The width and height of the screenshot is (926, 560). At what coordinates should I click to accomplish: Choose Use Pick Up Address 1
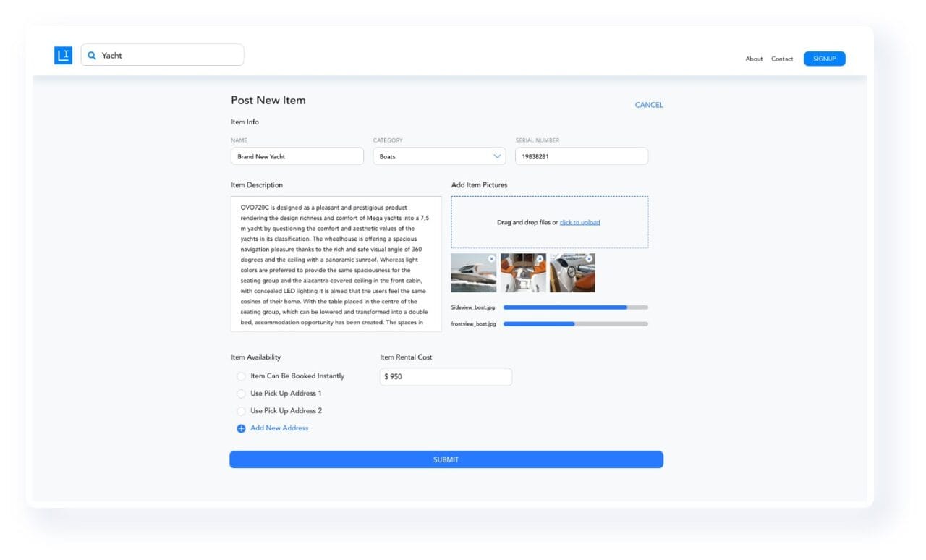(x=241, y=394)
